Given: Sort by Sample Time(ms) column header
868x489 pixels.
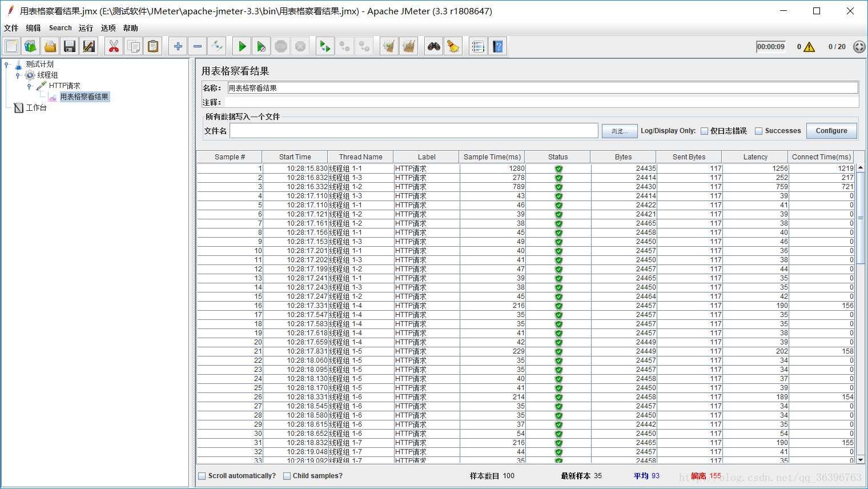Looking at the screenshot, I should pyautogui.click(x=492, y=157).
